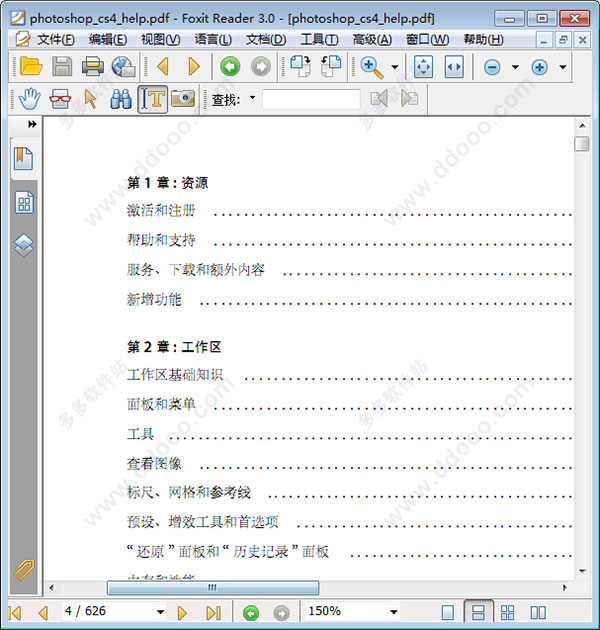Open a PDF with the folder icon
The image size is (600, 630).
point(31,66)
